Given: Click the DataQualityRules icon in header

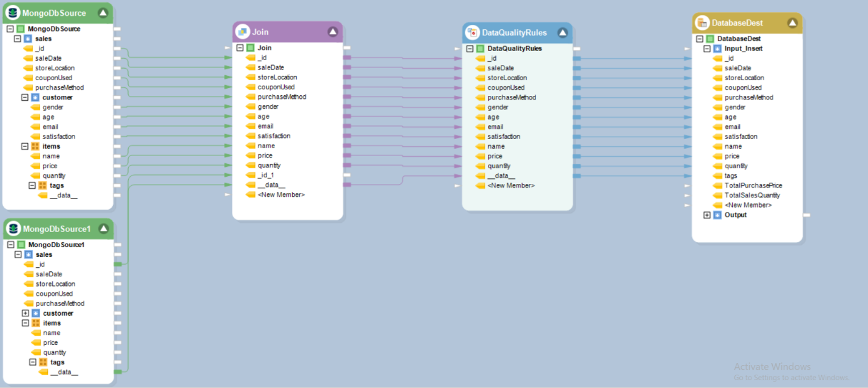Looking at the screenshot, I should click(472, 33).
